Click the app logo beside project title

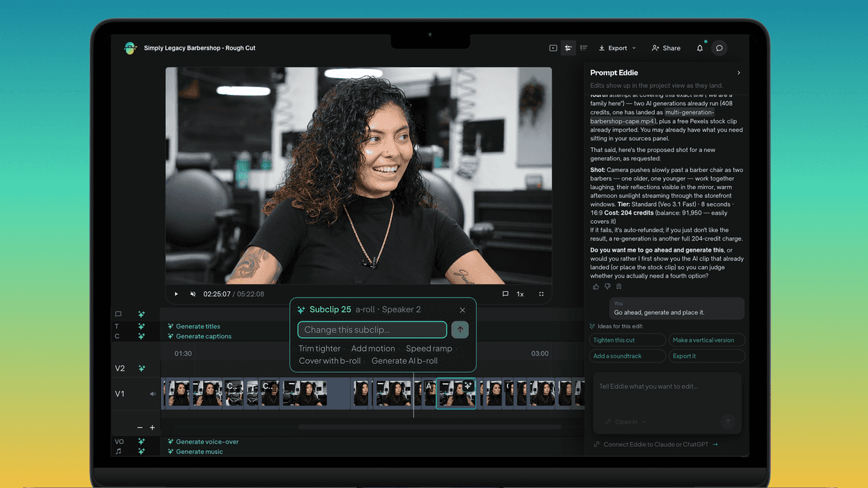coord(130,48)
